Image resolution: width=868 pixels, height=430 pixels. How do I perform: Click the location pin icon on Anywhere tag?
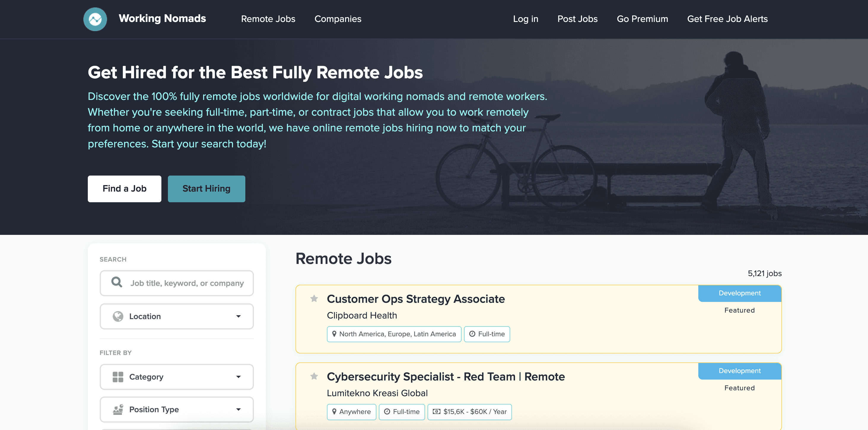tap(335, 412)
